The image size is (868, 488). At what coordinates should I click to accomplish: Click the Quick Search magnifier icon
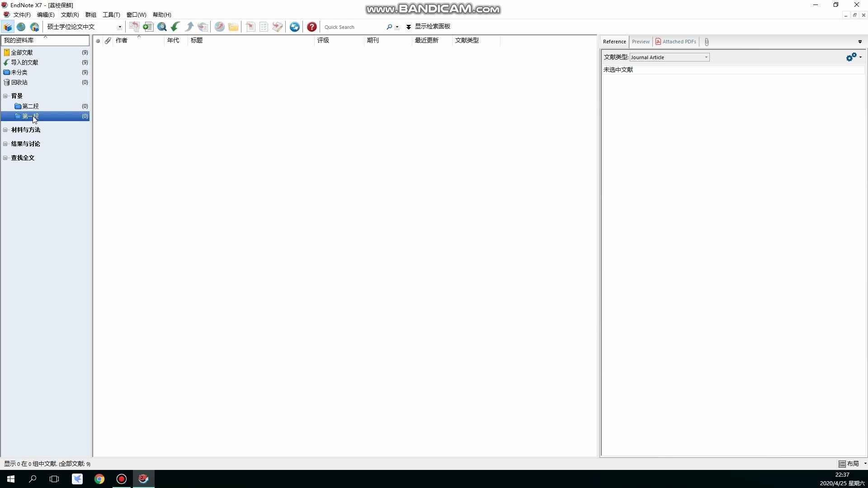(389, 27)
